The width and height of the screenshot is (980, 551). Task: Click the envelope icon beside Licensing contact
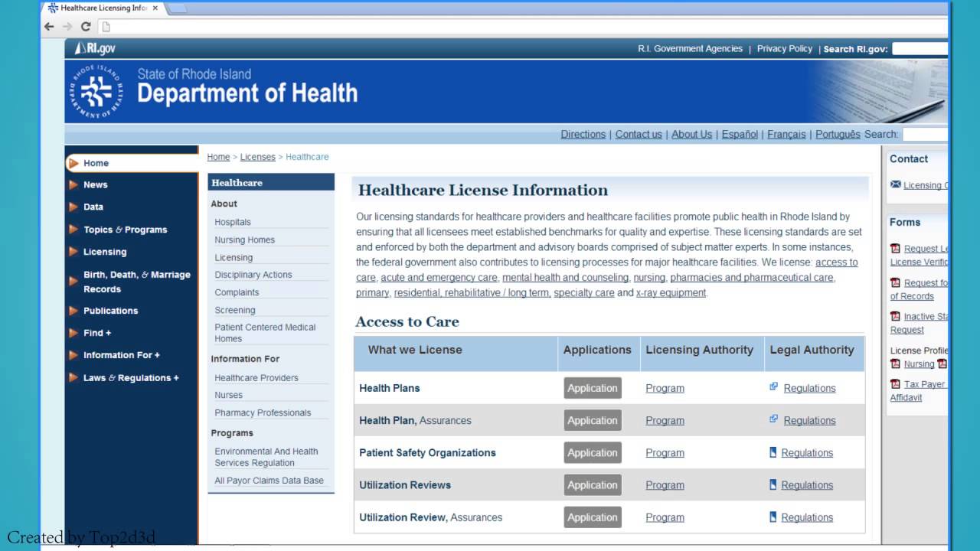point(895,184)
